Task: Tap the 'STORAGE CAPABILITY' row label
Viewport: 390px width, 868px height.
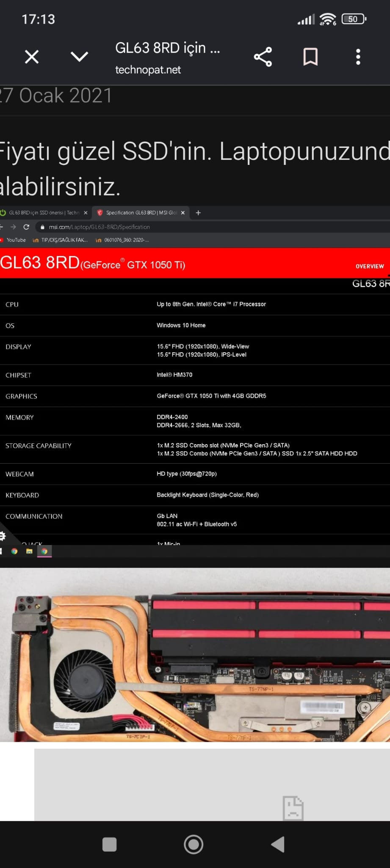Action: coord(39,446)
